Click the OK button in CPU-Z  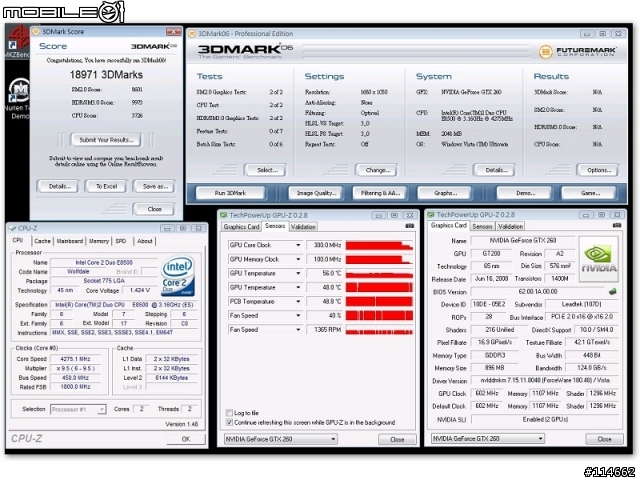click(x=186, y=439)
